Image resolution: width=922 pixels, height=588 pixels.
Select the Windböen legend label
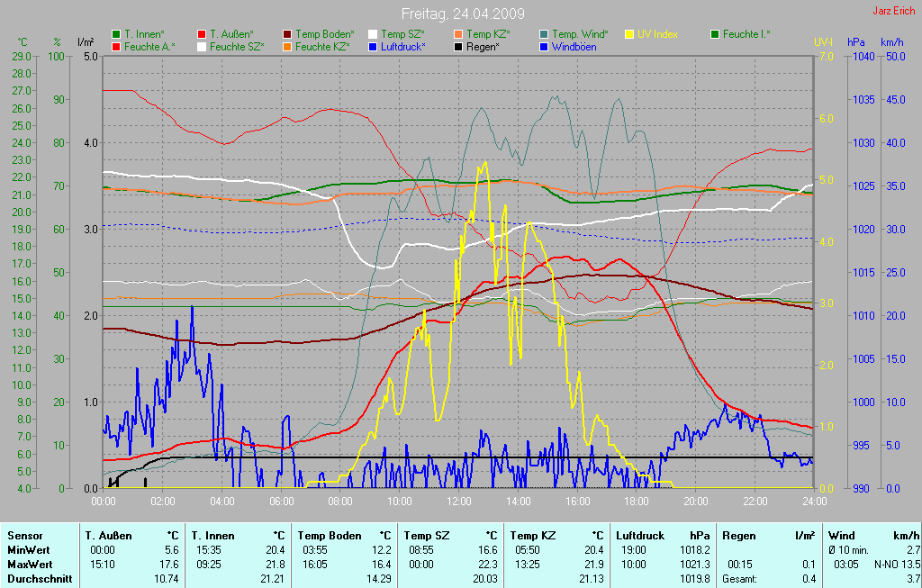pos(574,46)
